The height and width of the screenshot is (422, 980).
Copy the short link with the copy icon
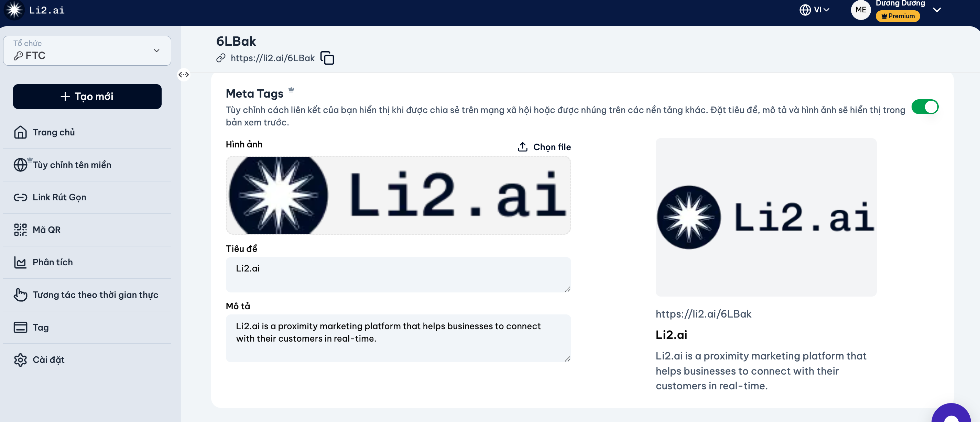[327, 58]
